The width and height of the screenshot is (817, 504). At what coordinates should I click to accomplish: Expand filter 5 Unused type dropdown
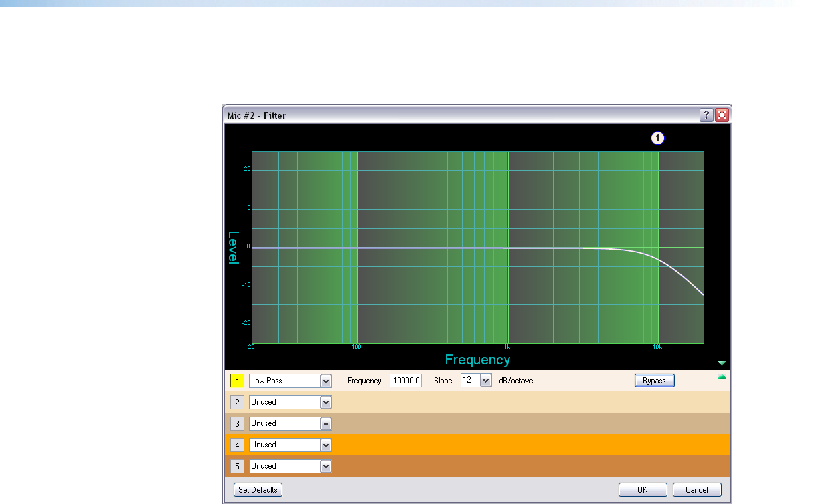326,466
